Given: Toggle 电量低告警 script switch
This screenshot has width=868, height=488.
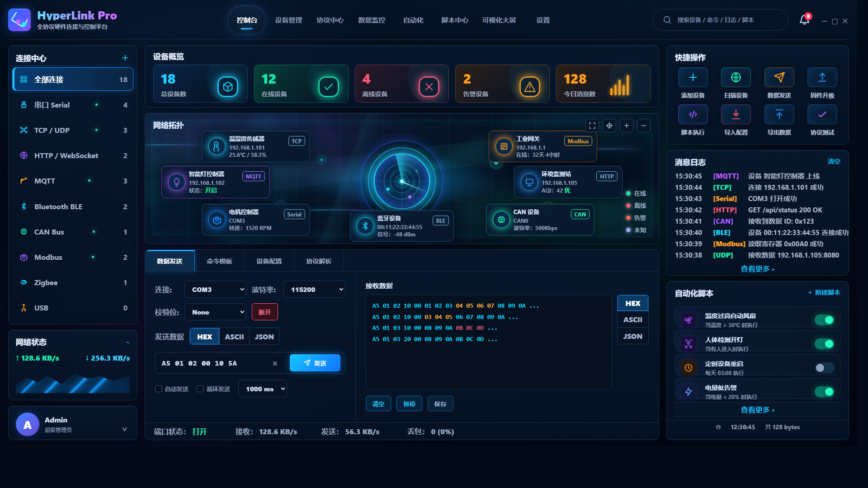Looking at the screenshot, I should 824,392.
